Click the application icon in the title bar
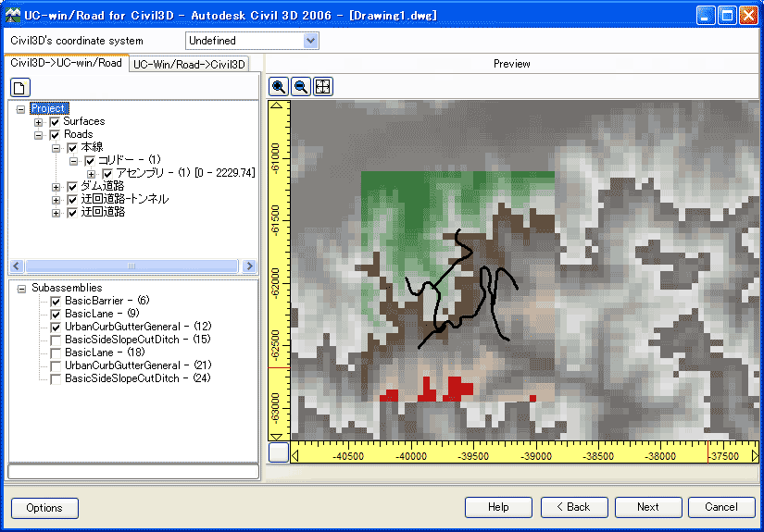 [13, 15]
